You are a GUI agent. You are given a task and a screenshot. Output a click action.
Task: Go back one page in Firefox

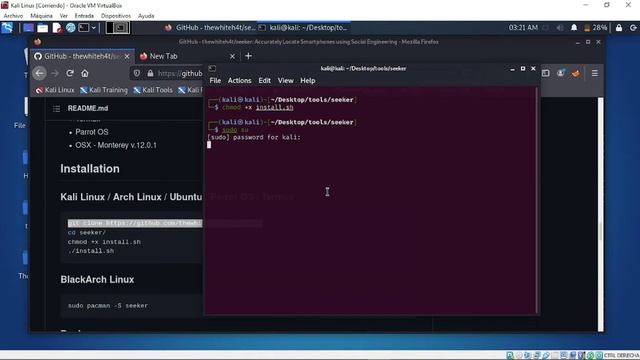40,73
